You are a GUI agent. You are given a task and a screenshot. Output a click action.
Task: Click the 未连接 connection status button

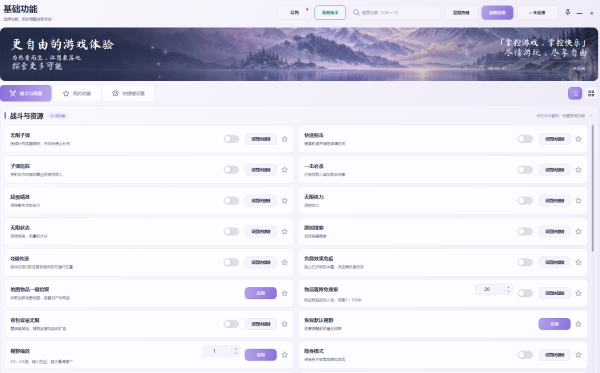[x=537, y=13]
